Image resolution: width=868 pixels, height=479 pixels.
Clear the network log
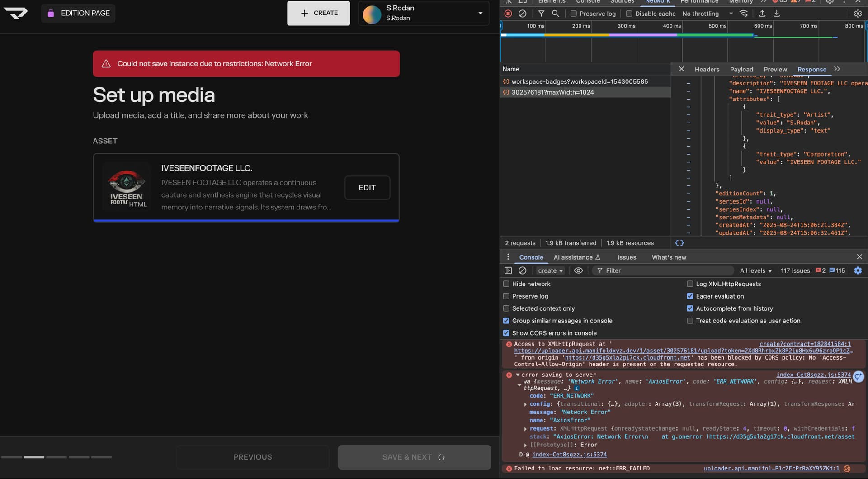[x=522, y=14]
